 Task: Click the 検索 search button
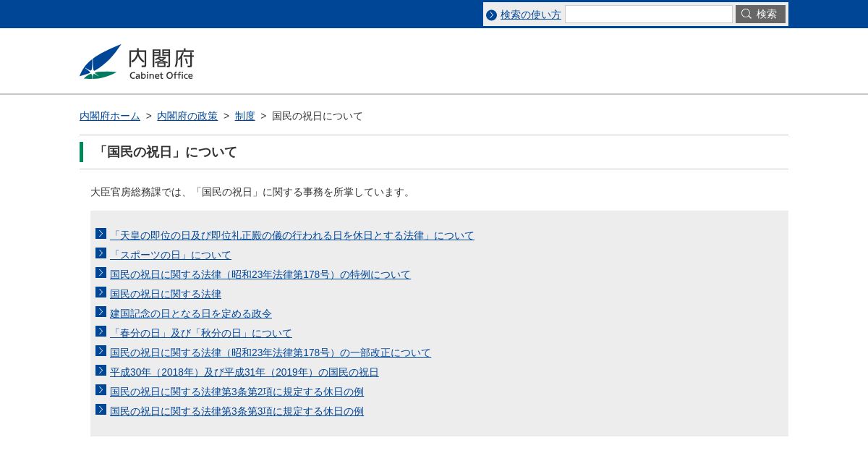coord(760,14)
